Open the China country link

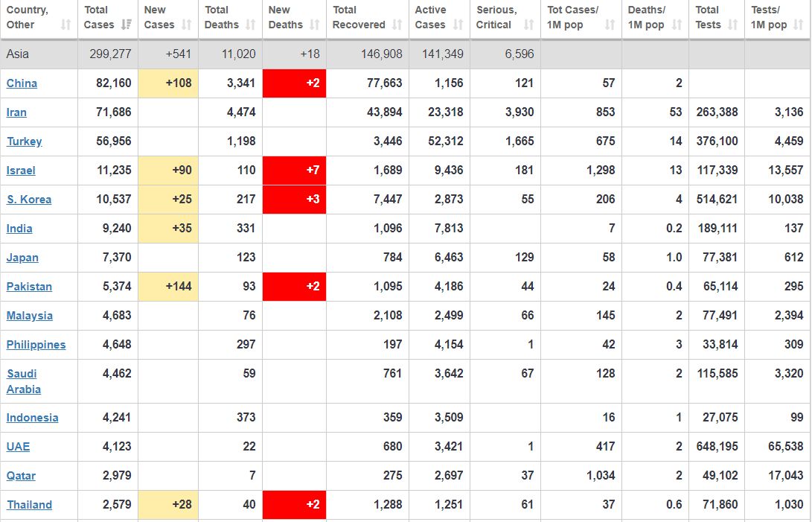22,83
